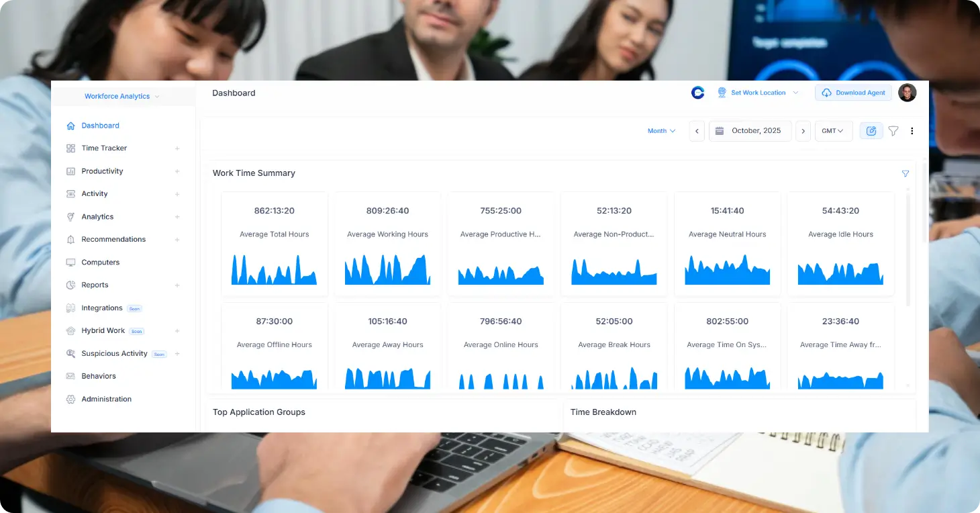Open the vertical three-dot options menu
The height and width of the screenshot is (513, 980).
(912, 131)
